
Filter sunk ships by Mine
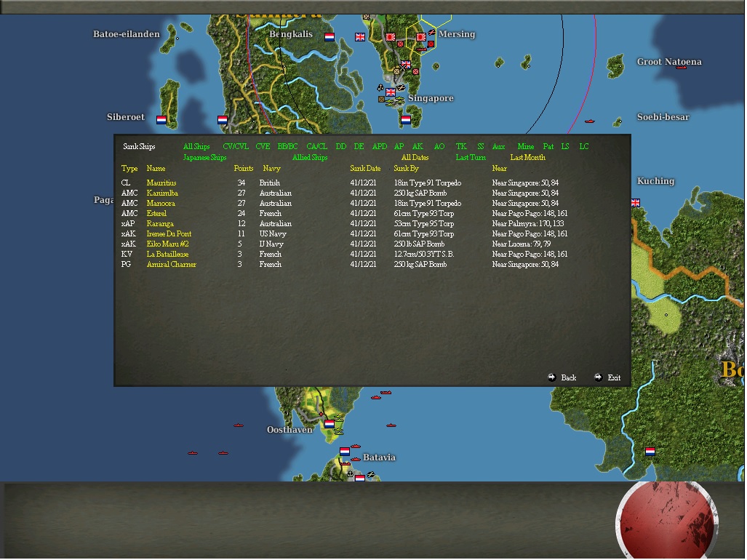527,147
